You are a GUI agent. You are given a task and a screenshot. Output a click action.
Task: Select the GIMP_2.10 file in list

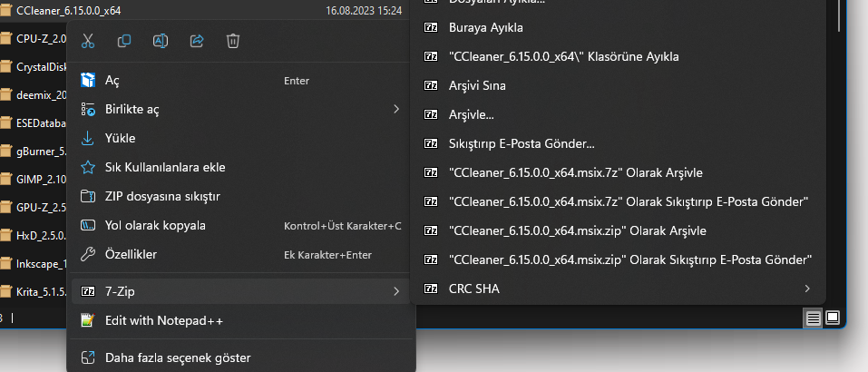[x=34, y=180]
